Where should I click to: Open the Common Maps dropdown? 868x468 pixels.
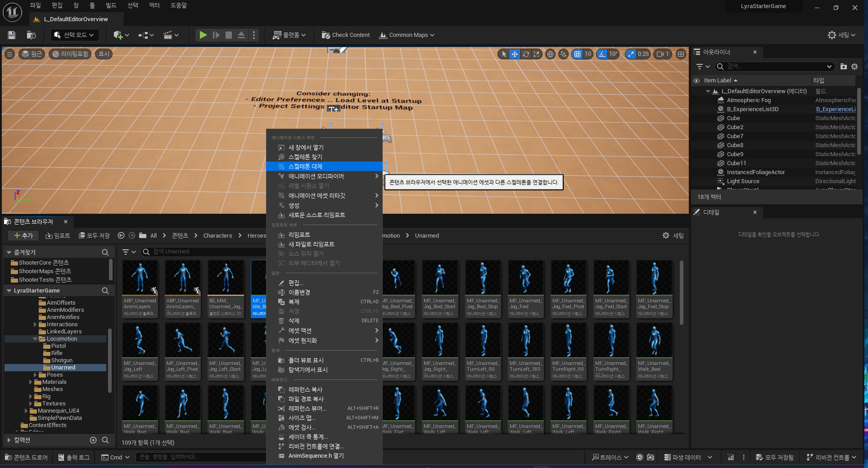[407, 35]
